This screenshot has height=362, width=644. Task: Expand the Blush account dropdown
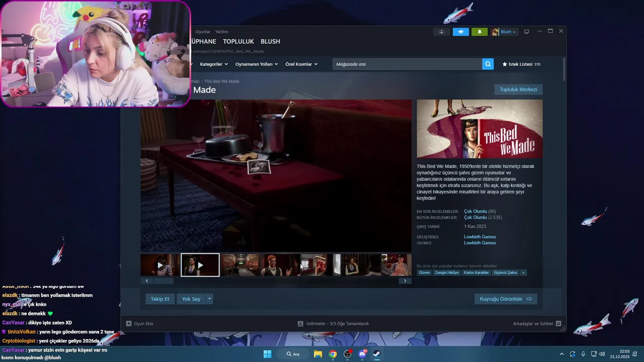tap(514, 32)
